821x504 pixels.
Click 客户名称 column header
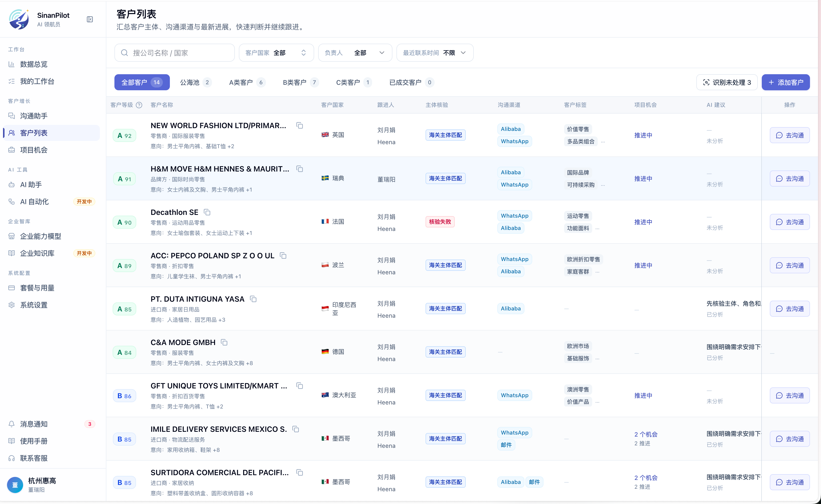point(162,105)
